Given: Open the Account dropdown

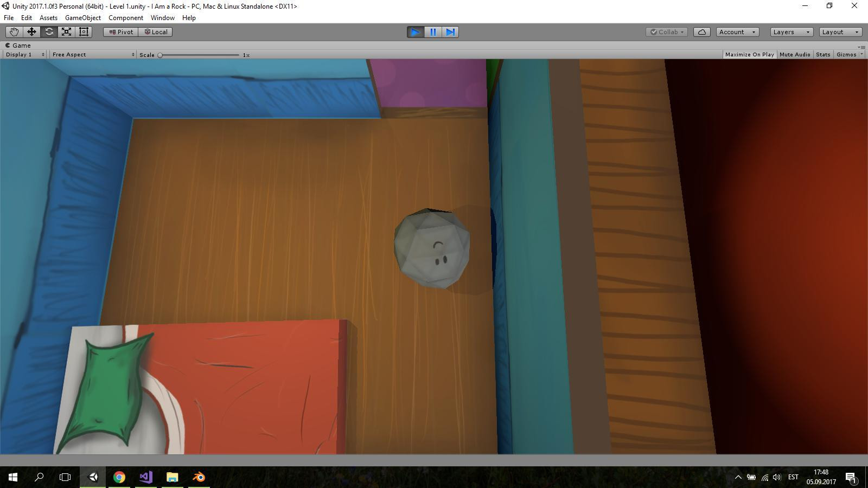Looking at the screenshot, I should 737,32.
